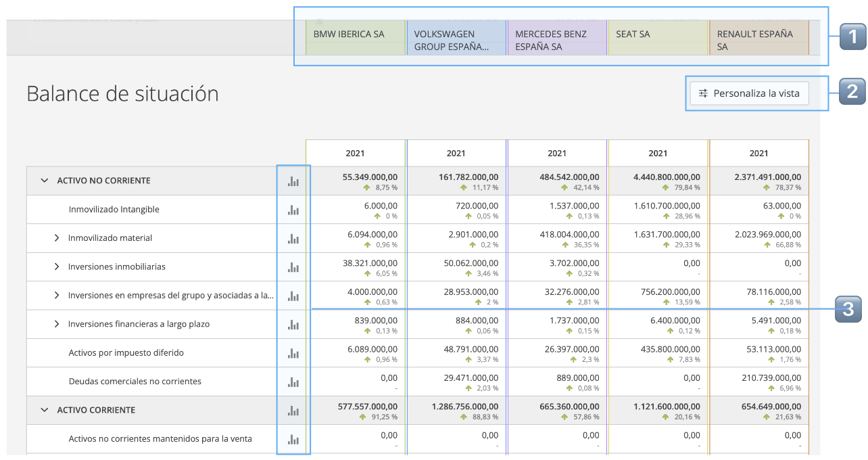This screenshot has width=868, height=460.
Task: Click value 435.800.000,00 impuesto diferido cell
Action: click(x=670, y=349)
